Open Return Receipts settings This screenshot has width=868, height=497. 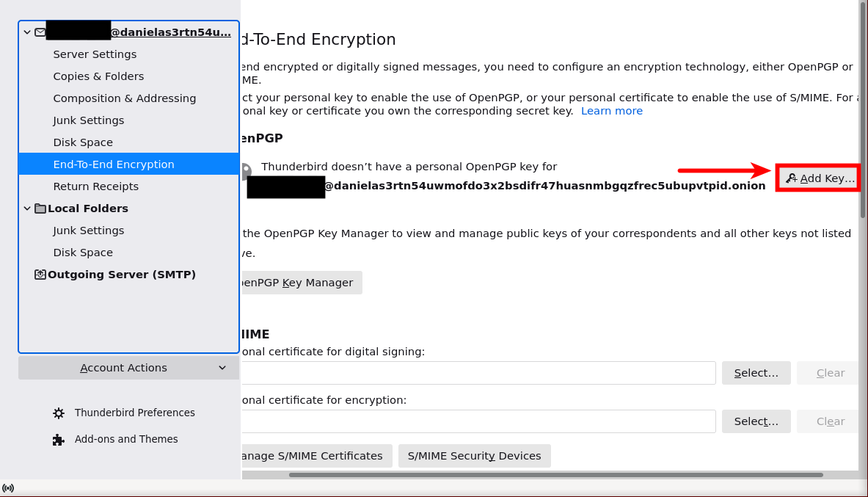coord(95,186)
